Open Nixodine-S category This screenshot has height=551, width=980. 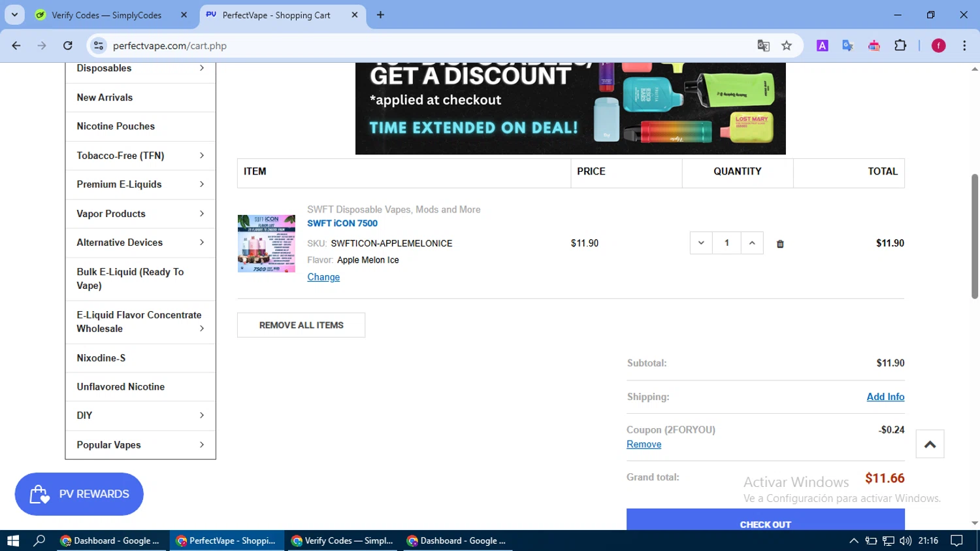tap(101, 358)
